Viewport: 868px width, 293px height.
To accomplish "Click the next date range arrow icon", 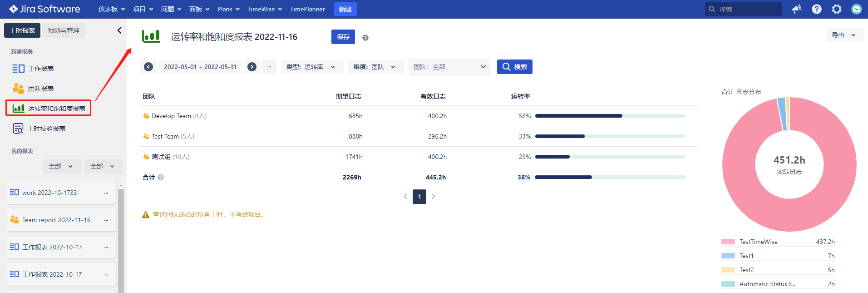I will pos(252,67).
